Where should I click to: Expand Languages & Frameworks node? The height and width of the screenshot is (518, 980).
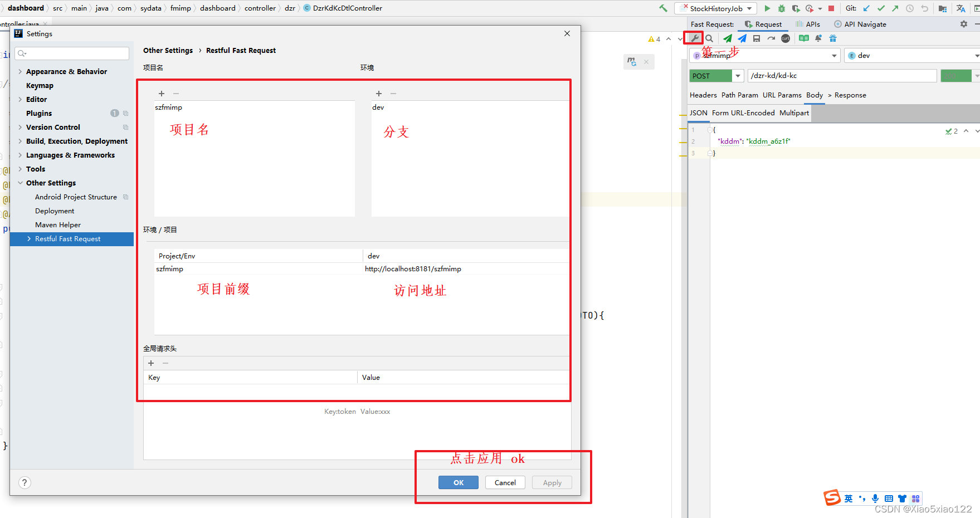tap(20, 155)
